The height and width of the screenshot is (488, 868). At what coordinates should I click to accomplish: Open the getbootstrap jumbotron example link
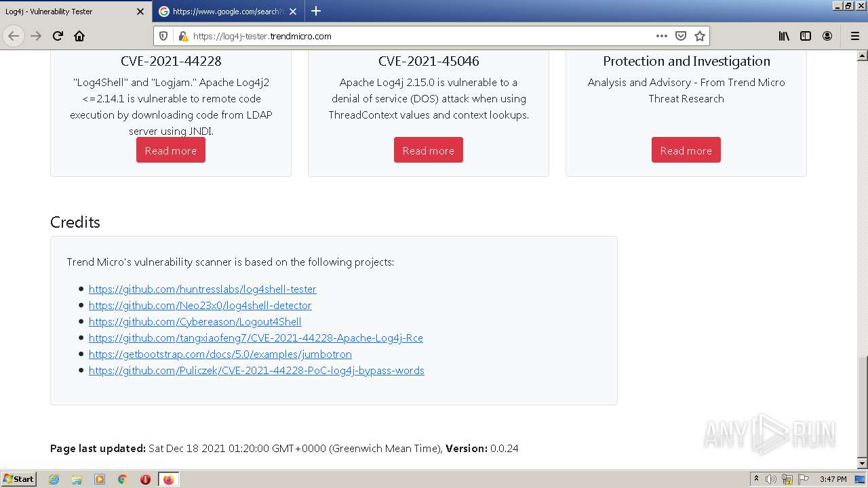tap(220, 354)
